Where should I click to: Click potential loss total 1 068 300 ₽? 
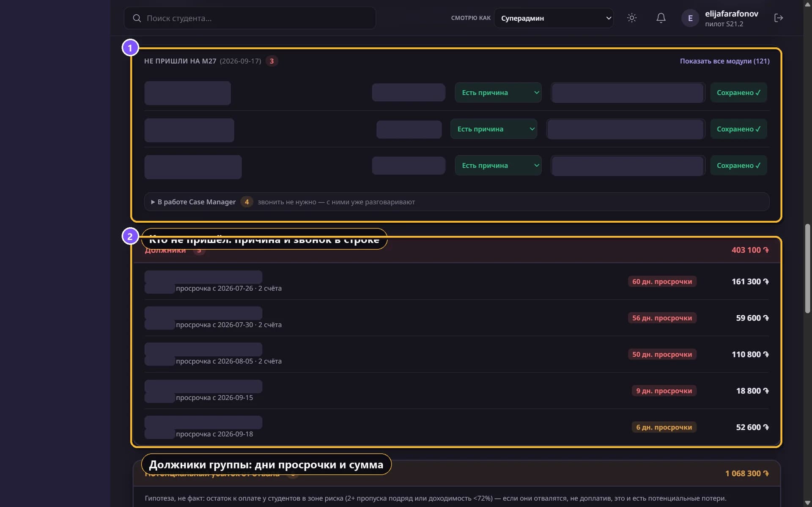click(747, 473)
